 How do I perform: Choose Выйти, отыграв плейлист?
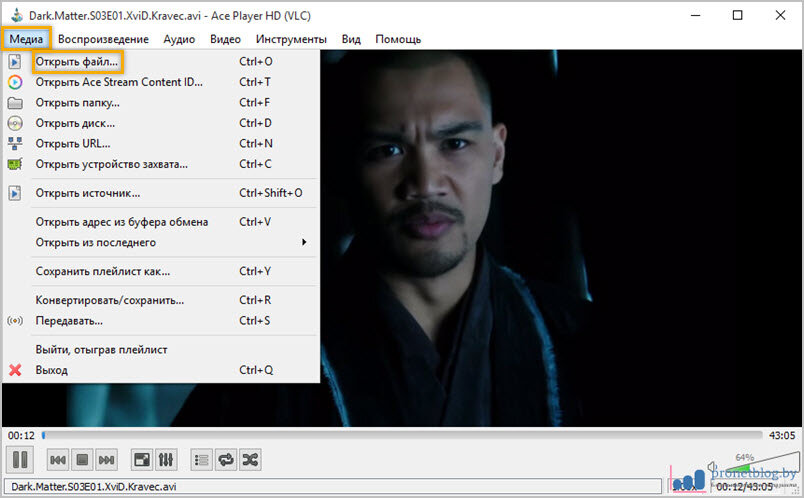coord(161,349)
